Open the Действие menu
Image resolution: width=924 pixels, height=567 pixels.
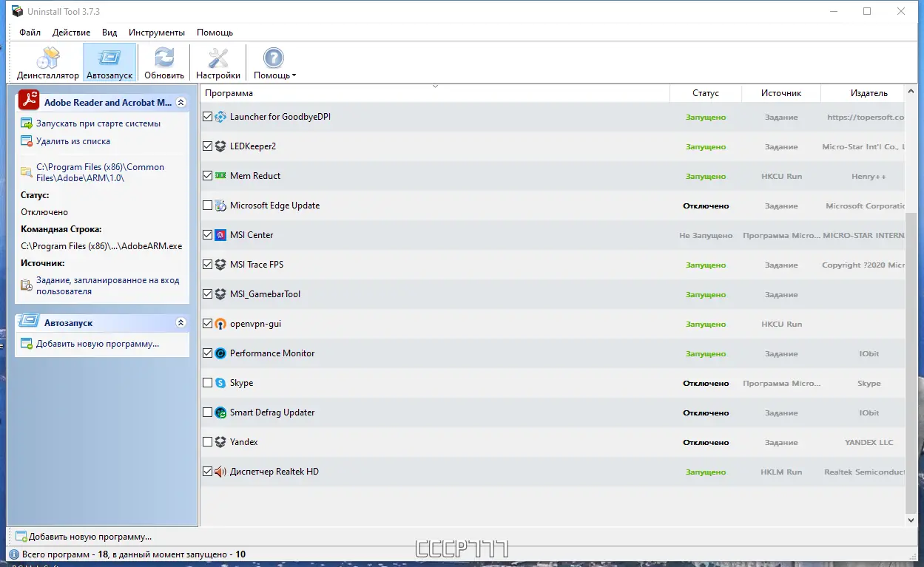[x=72, y=33]
